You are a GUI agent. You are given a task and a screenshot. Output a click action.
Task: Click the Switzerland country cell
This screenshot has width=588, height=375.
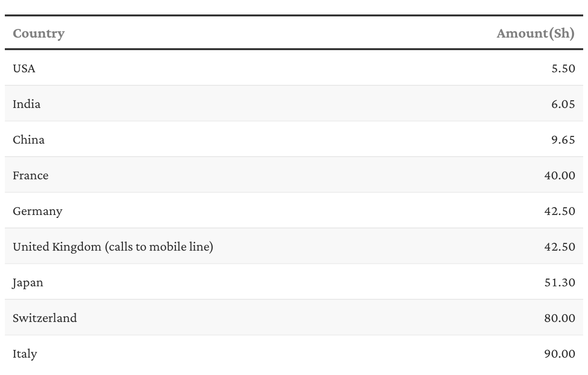(x=45, y=318)
